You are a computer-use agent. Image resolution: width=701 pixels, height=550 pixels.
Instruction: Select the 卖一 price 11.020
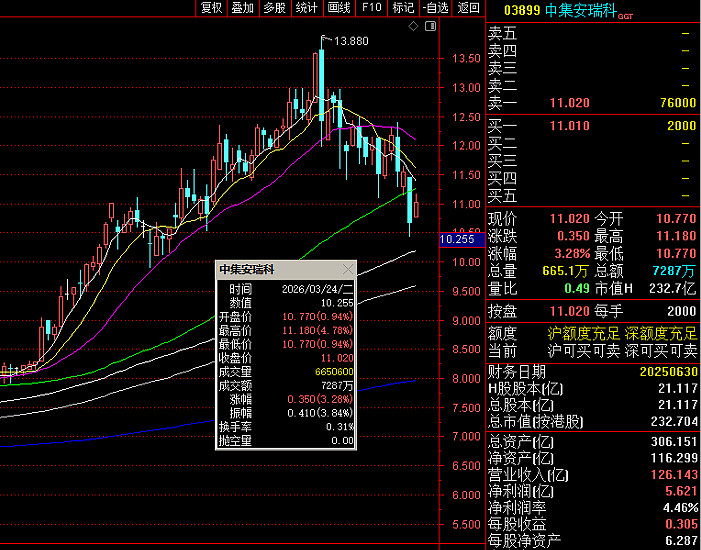(x=570, y=103)
